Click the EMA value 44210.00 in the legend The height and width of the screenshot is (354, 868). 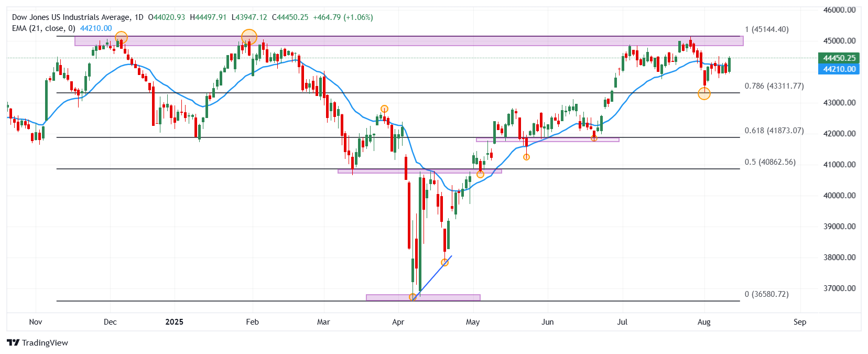pyautogui.click(x=96, y=28)
